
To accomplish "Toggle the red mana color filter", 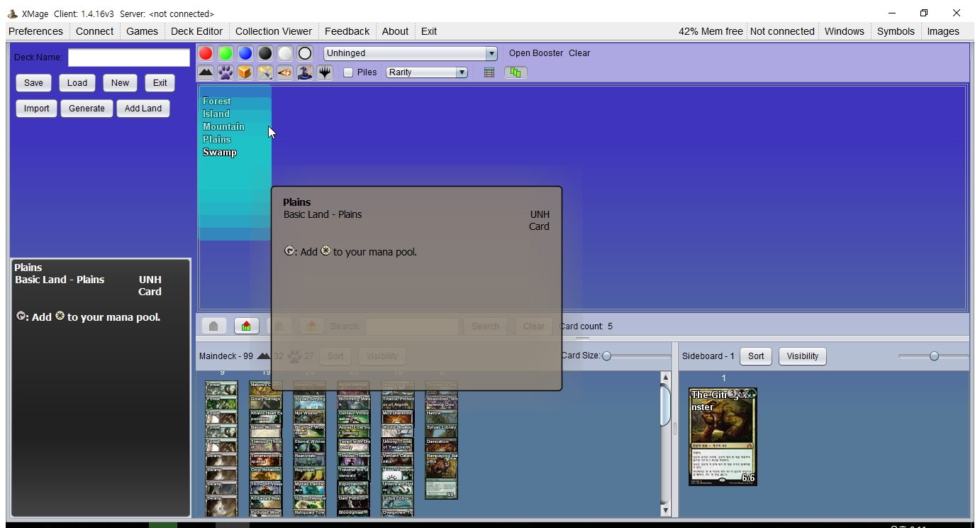I will click(x=206, y=53).
